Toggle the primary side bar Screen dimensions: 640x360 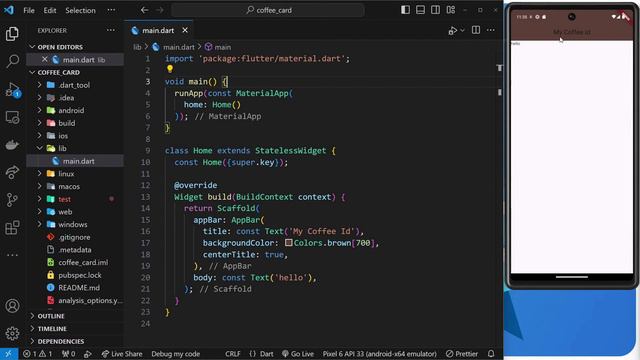[x=405, y=10]
